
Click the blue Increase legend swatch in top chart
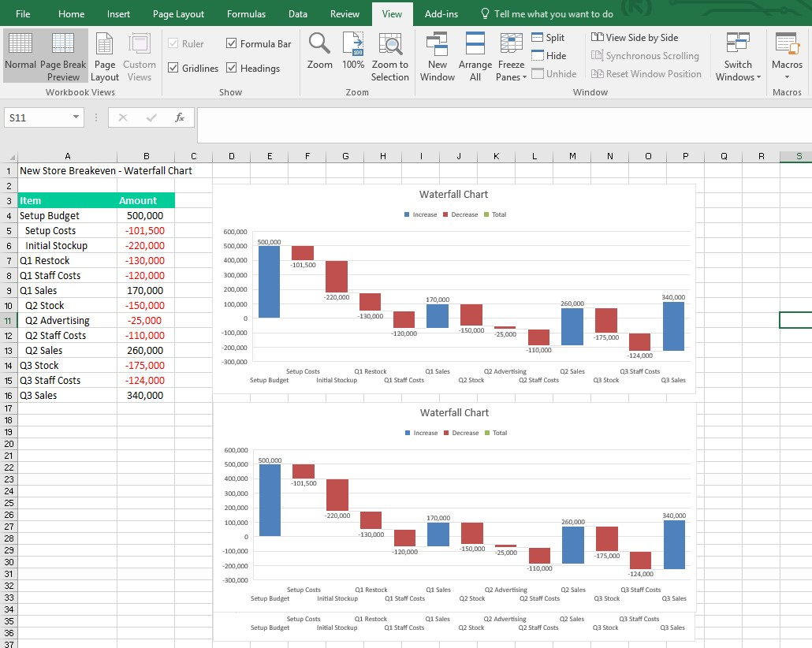tap(407, 214)
